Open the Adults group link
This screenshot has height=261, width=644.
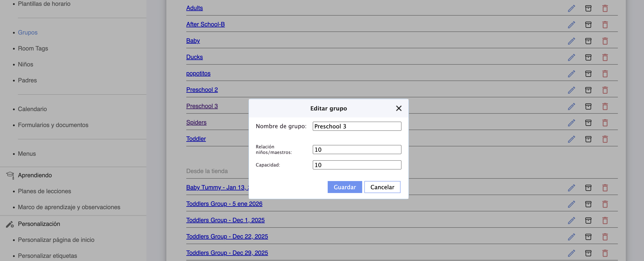pos(194,8)
